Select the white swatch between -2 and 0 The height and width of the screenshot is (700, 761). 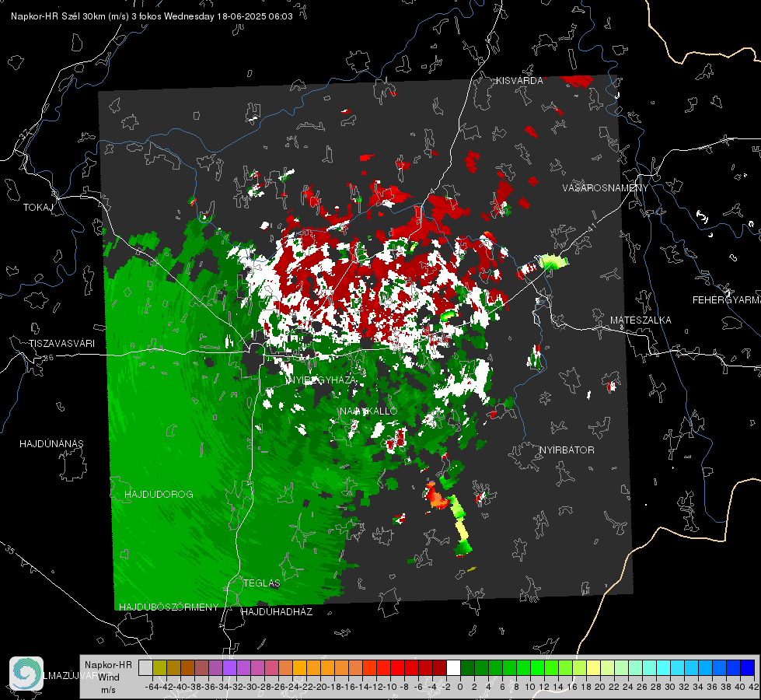coord(453,667)
